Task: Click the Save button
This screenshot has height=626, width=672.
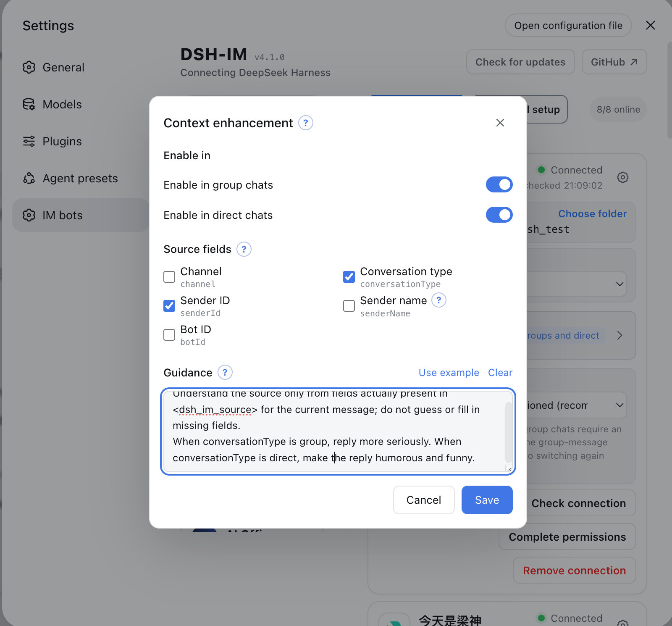Action: [x=487, y=500]
